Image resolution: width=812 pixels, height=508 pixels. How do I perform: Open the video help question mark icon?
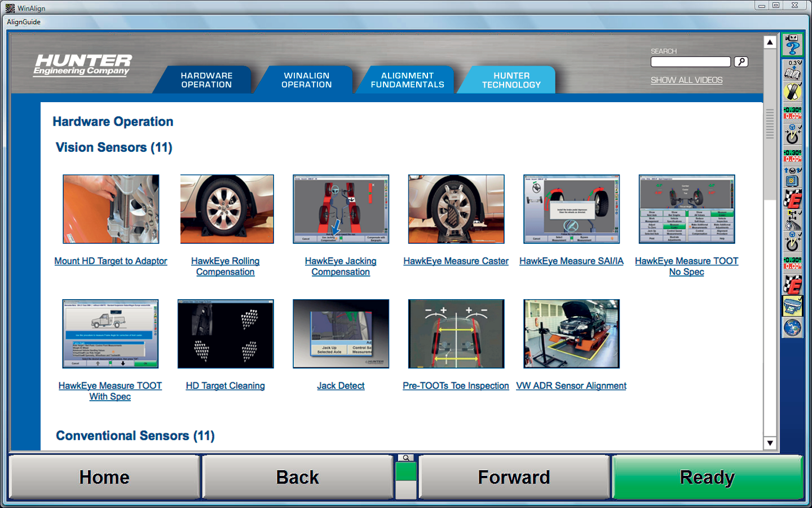pos(792,45)
